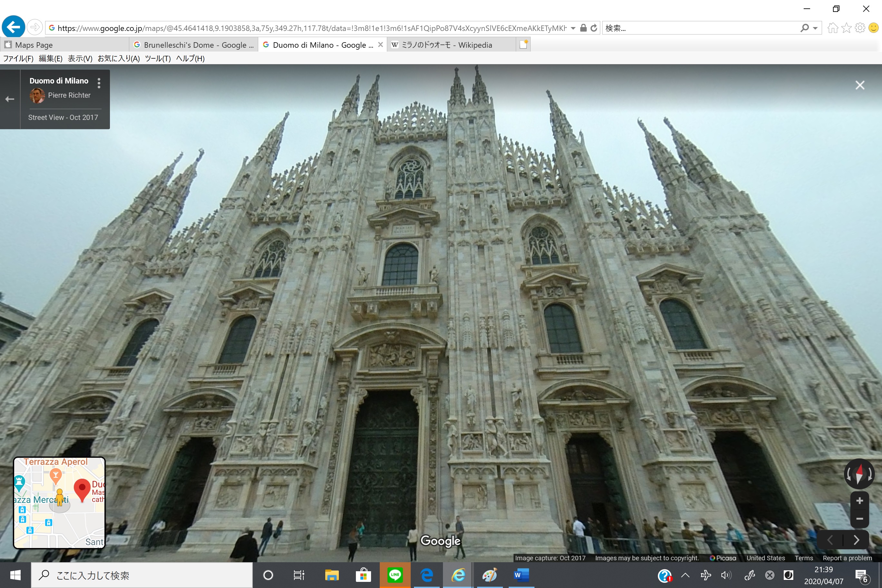The image size is (882, 588).
Task: Open the browser home icon
Action: tap(832, 28)
